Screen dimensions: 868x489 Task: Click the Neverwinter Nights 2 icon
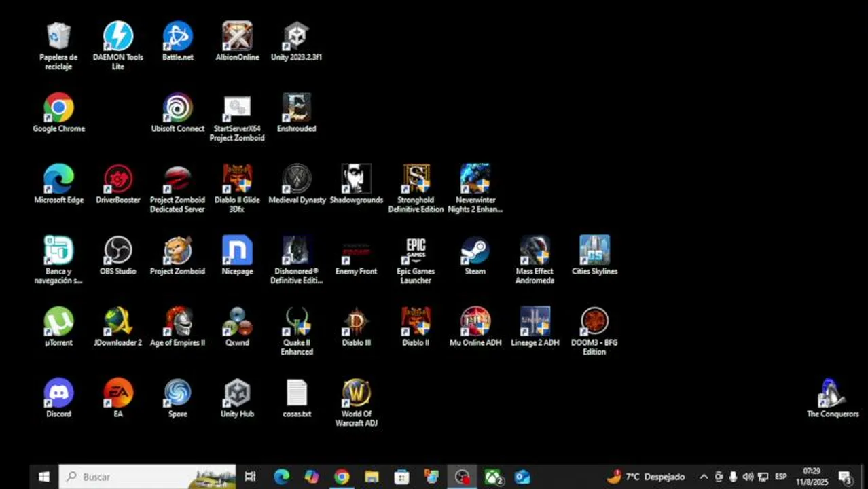click(x=475, y=189)
